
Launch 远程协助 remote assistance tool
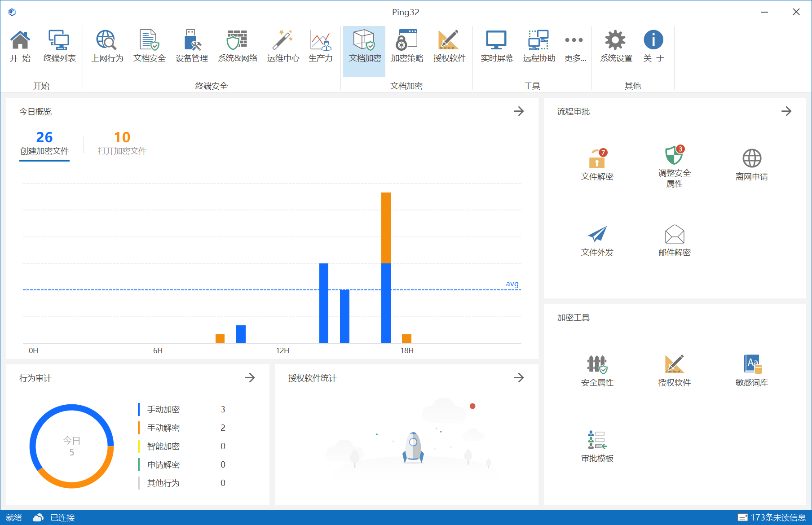pos(539,46)
